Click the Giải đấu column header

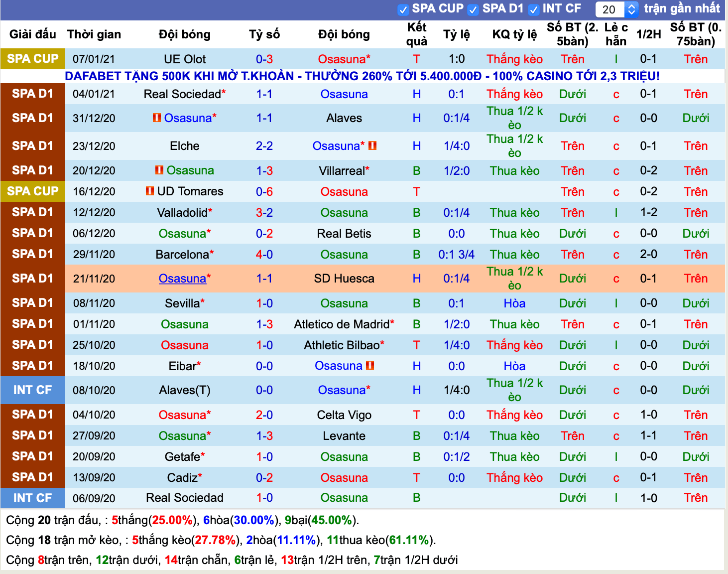click(33, 34)
